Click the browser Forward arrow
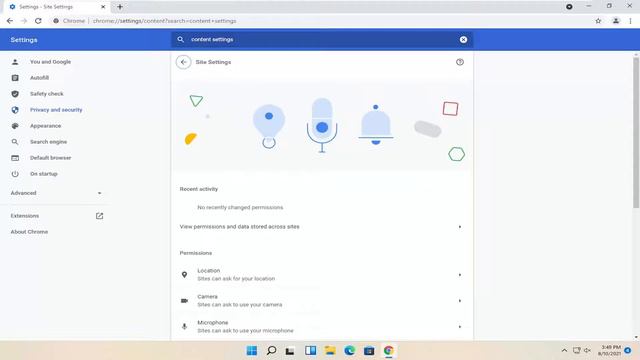640x360 pixels. (24, 21)
